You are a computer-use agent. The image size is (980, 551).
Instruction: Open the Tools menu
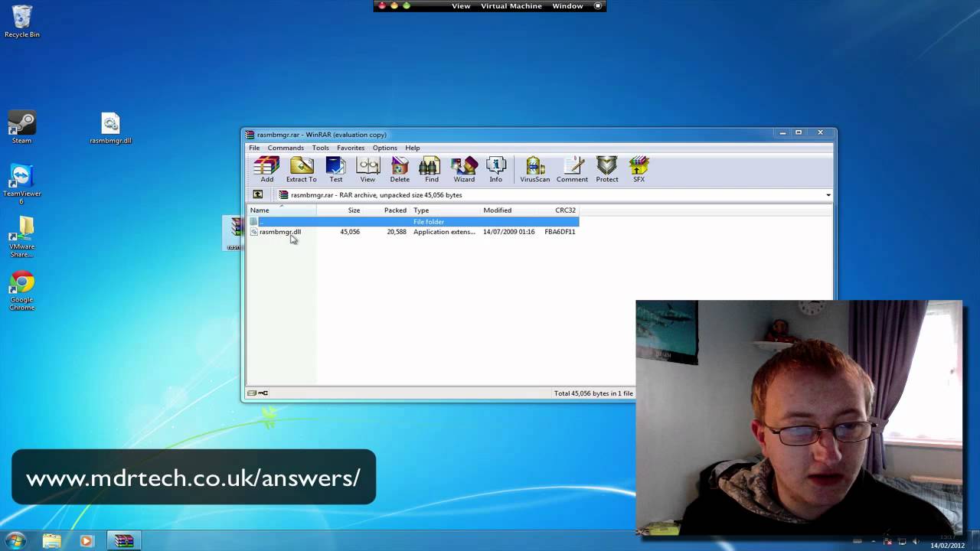(320, 148)
